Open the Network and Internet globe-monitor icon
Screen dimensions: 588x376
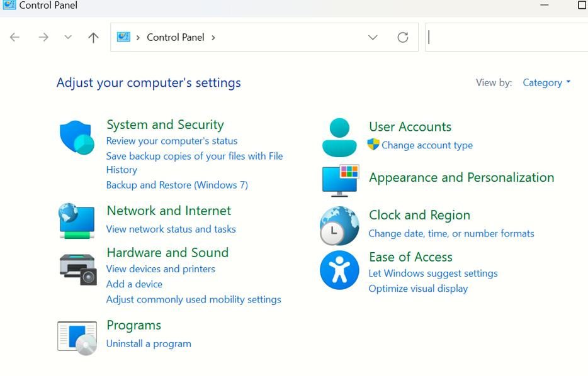[77, 221]
